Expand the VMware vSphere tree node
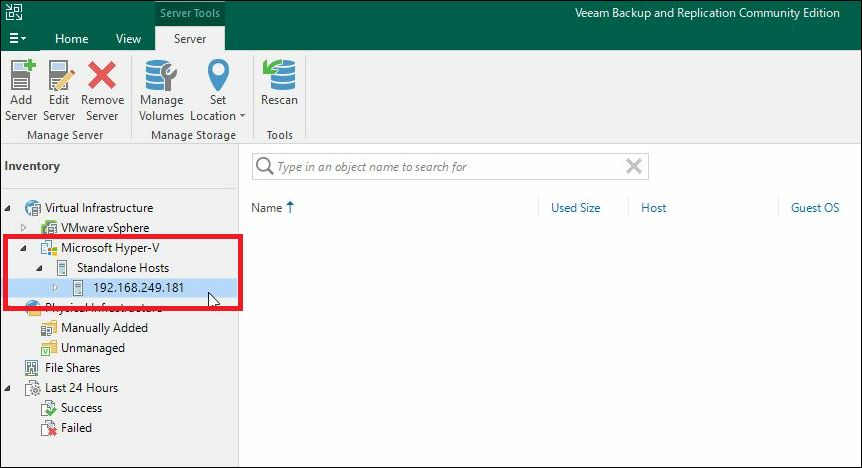862x468 pixels. [x=24, y=228]
